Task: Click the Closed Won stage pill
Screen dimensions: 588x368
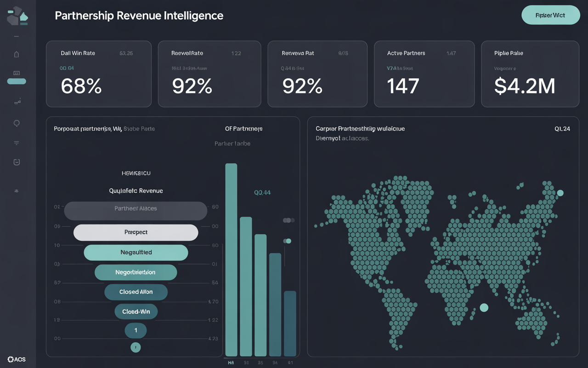Action: 136,292
